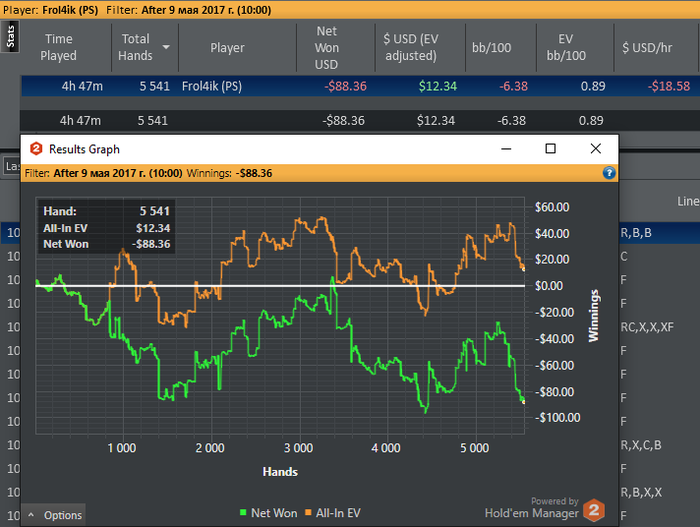Click the Hand: 5 541 tooltip row

pyautogui.click(x=106, y=211)
